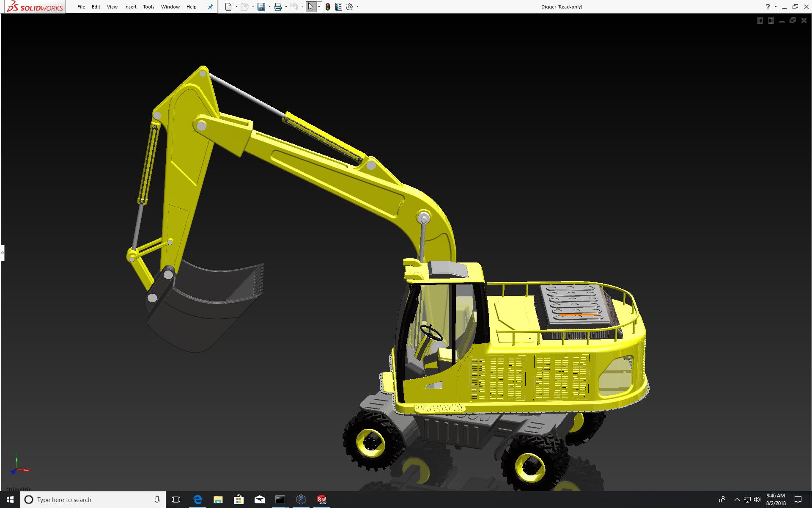Open the Options gear icon
The image size is (812, 508).
point(349,7)
